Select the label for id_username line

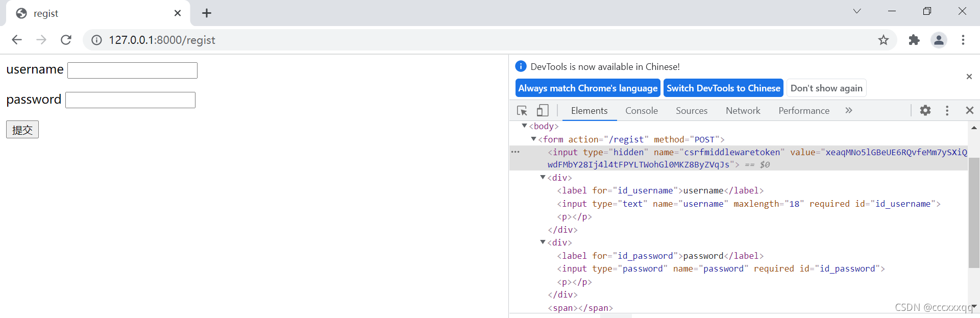[x=660, y=190]
